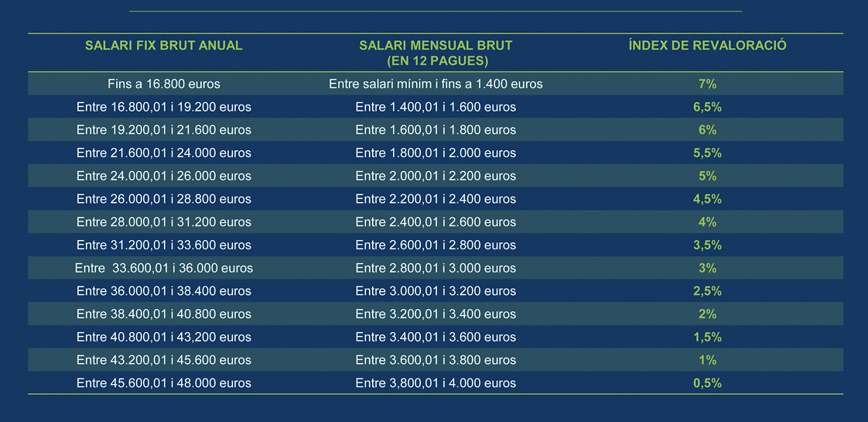
Task: Click "Entre 2.800,01 i 3.000 euros" cell
Action: pyautogui.click(x=436, y=269)
